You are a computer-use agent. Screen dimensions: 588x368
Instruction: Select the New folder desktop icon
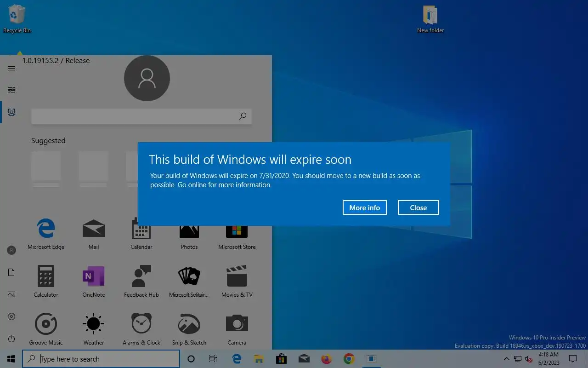click(430, 19)
